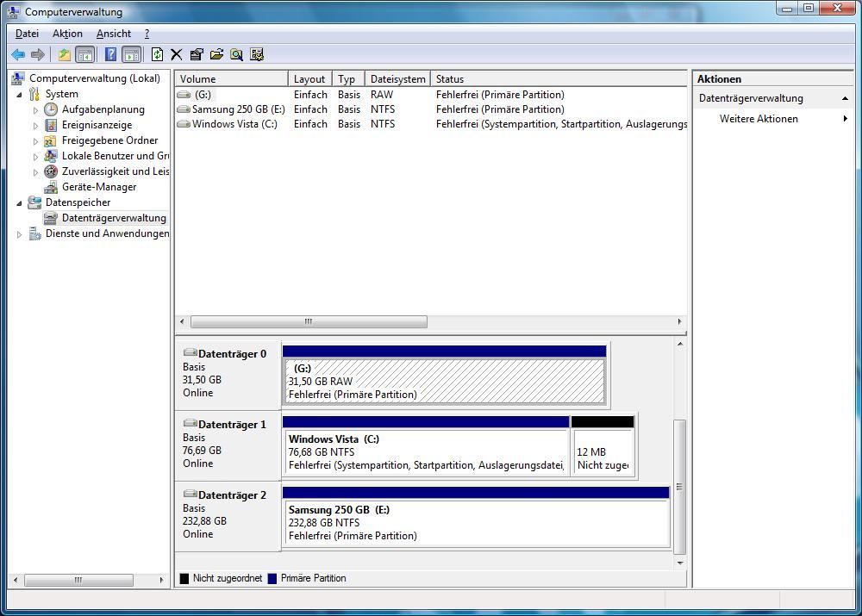Open the Ansicht menu
The width and height of the screenshot is (862, 616).
114,34
